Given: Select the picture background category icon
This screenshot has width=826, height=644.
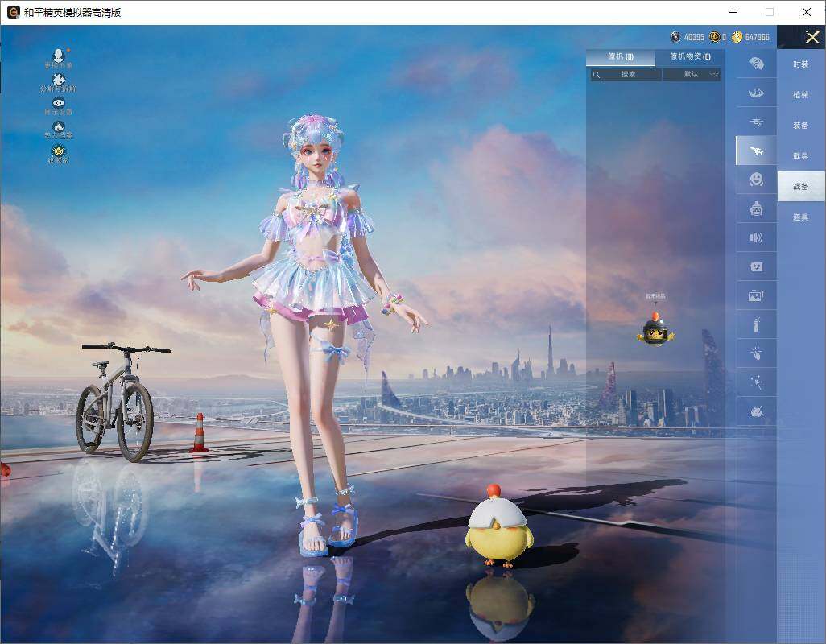Looking at the screenshot, I should [756, 295].
